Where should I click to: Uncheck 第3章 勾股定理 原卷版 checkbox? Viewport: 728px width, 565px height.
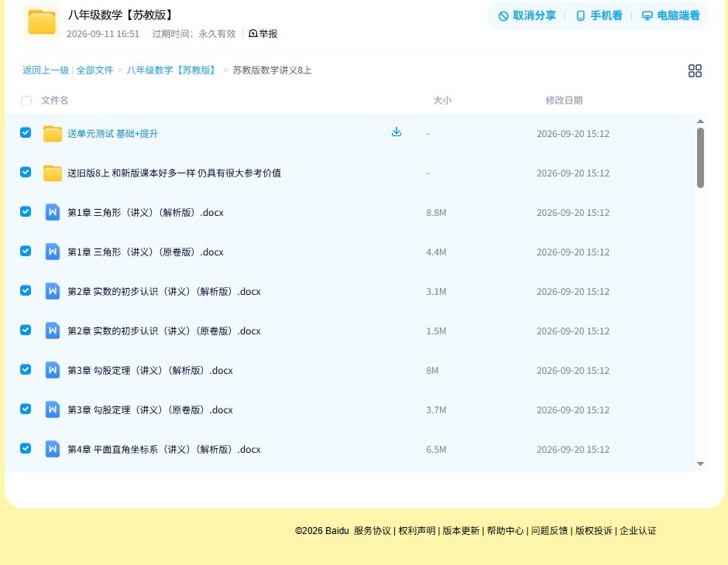pyautogui.click(x=26, y=409)
